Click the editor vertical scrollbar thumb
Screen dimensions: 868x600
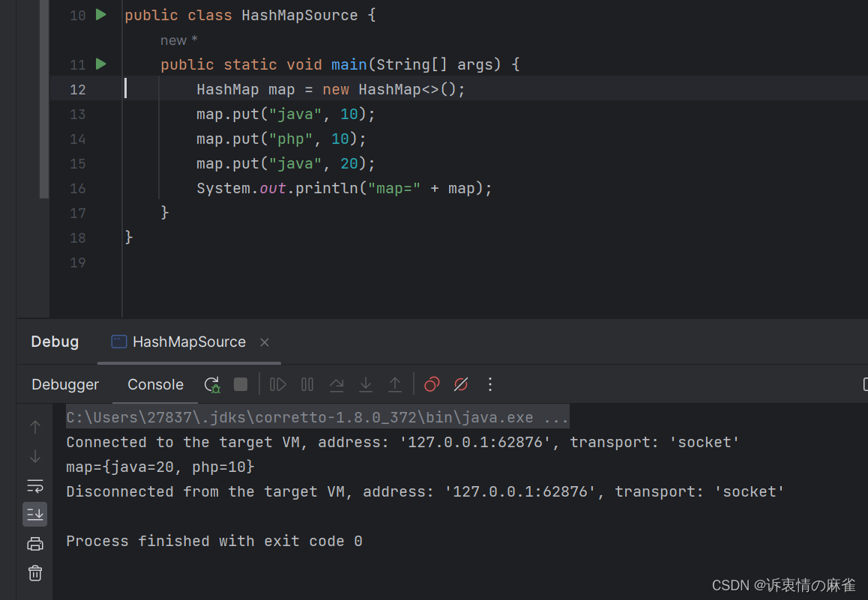(44, 99)
